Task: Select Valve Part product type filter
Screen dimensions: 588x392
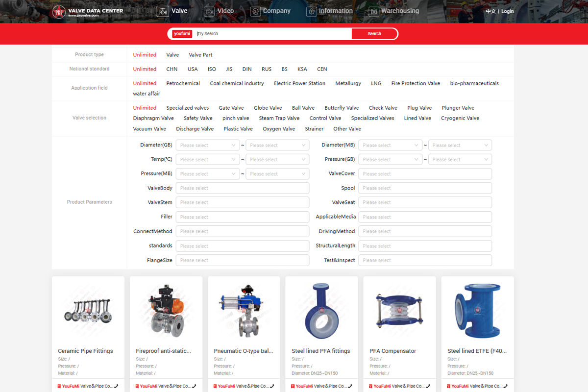Action: pos(200,55)
